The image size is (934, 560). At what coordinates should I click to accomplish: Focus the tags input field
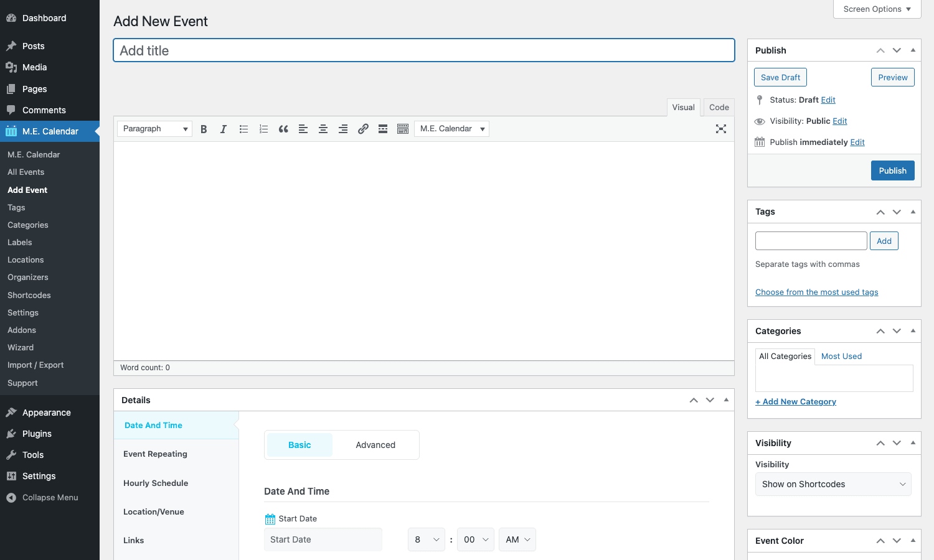pos(811,241)
